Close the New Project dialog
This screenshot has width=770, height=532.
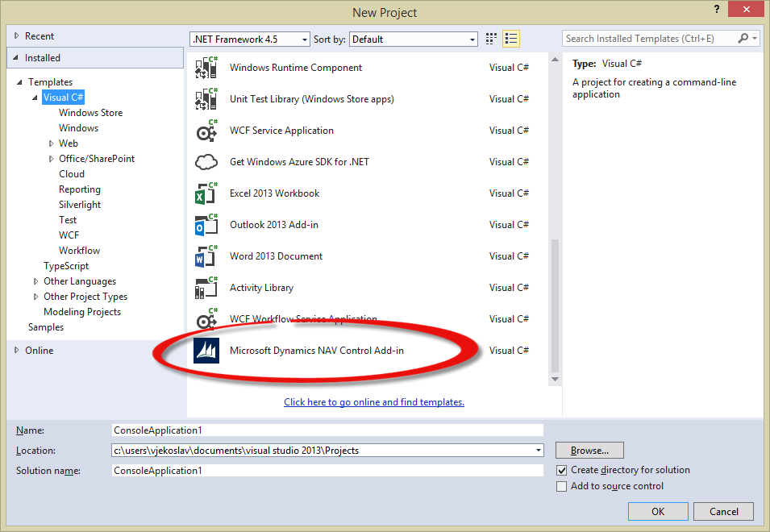[x=746, y=9]
